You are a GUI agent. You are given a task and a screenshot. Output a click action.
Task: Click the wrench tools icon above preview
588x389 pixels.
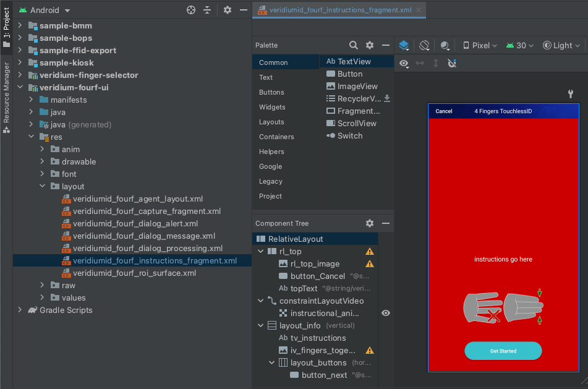[x=571, y=94]
